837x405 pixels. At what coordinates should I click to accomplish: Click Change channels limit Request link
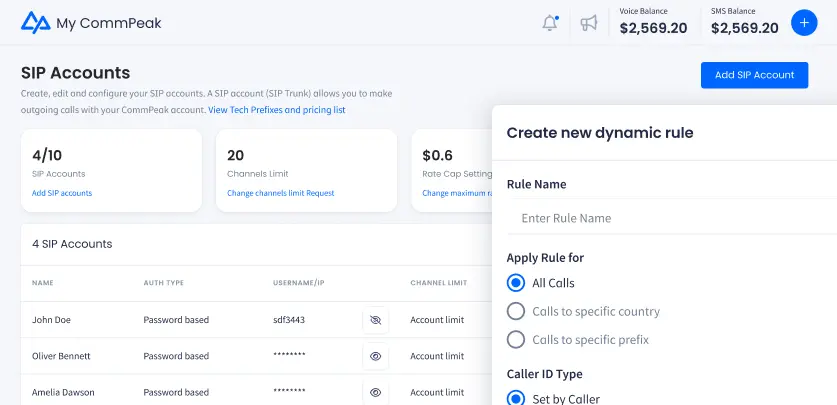(x=280, y=193)
